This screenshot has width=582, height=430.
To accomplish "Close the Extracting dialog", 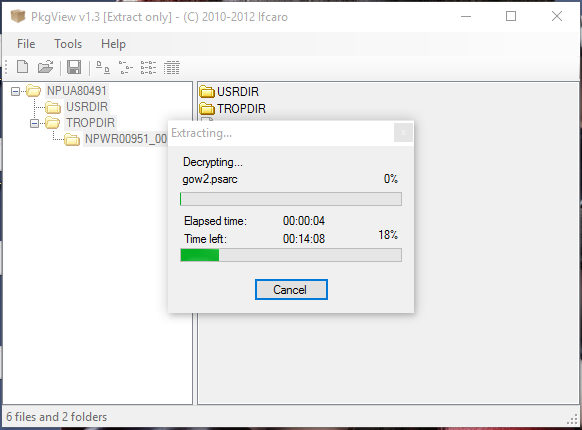I will (x=403, y=133).
